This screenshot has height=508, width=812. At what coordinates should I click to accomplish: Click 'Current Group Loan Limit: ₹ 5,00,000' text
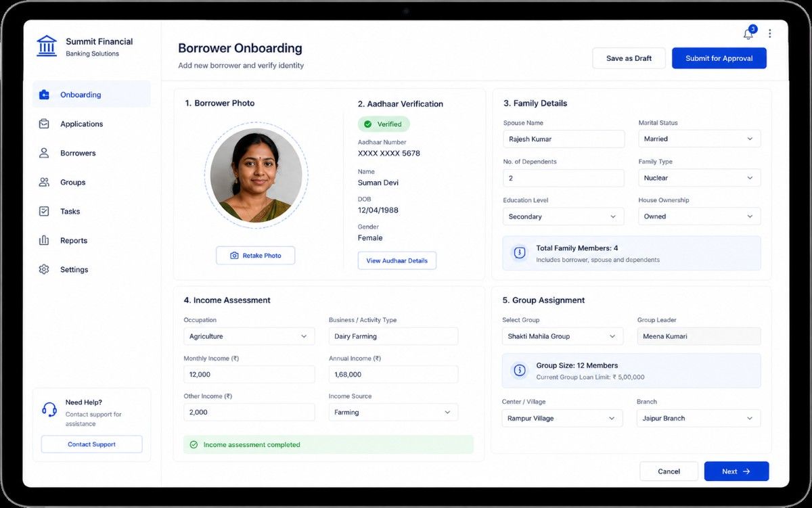590,377
